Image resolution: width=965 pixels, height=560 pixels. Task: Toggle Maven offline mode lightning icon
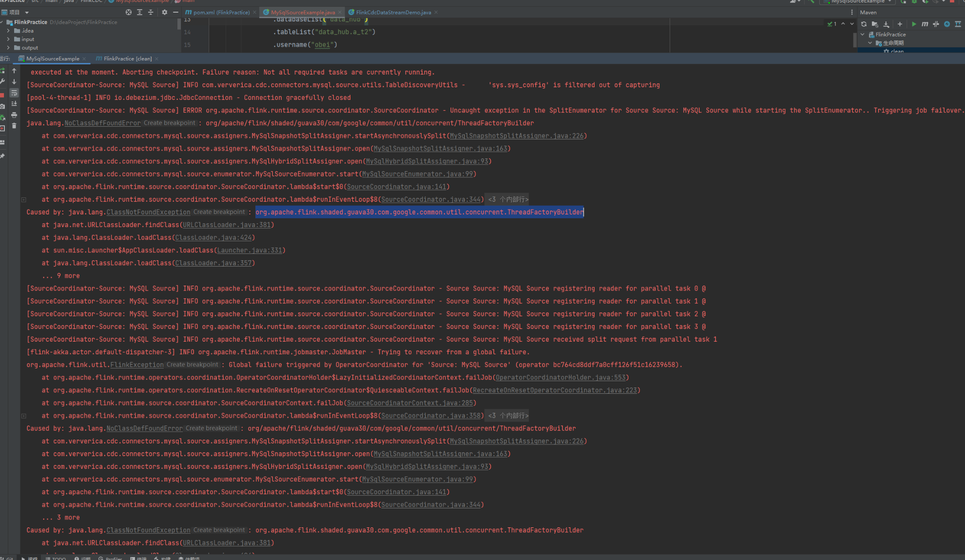[947, 24]
